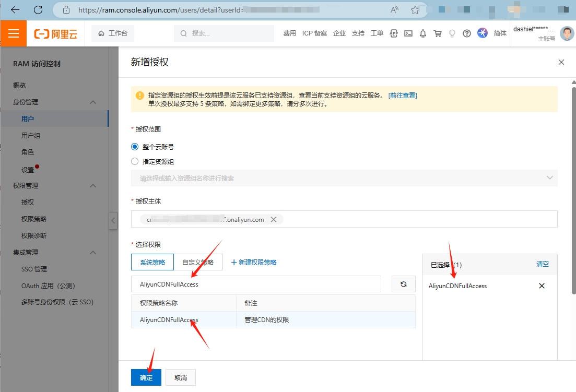Remove the authorized principal tag
576x392 pixels.
(274, 220)
